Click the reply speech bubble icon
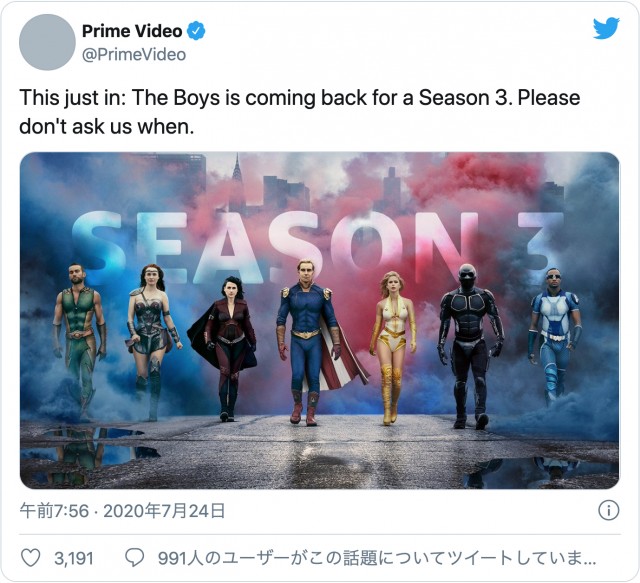 [134, 558]
